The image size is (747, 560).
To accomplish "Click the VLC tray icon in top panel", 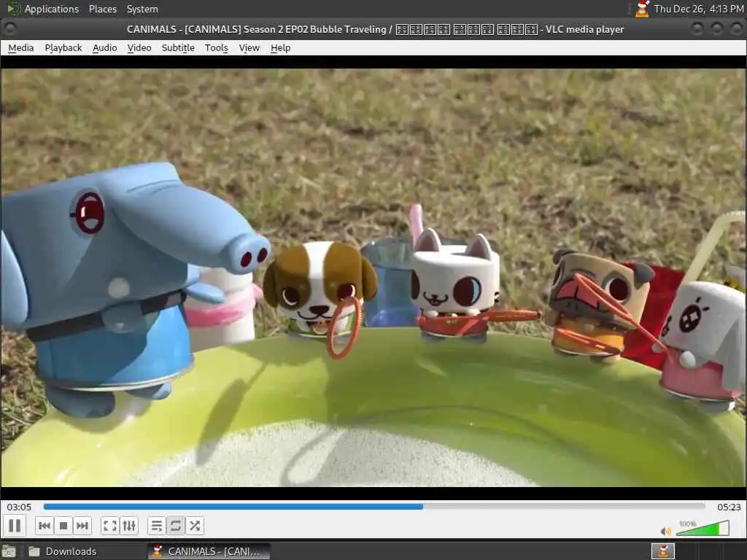I will (642, 9).
